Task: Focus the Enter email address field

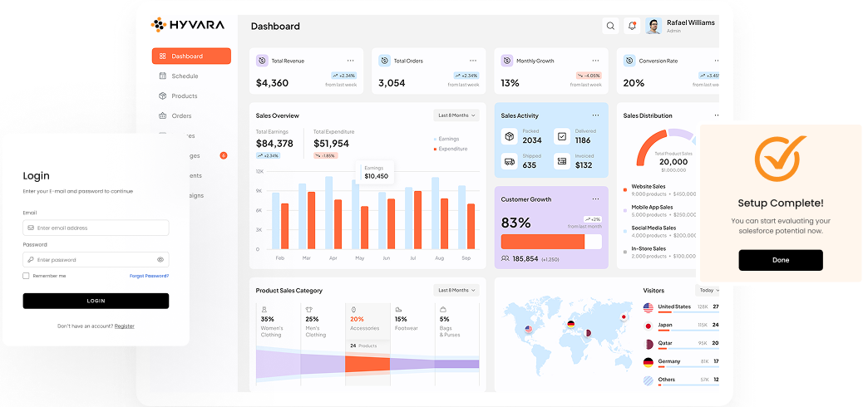Action: (x=96, y=228)
